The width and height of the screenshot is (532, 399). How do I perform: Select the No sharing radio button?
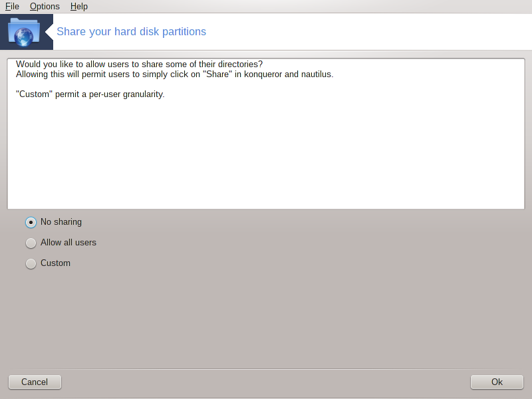tap(31, 223)
